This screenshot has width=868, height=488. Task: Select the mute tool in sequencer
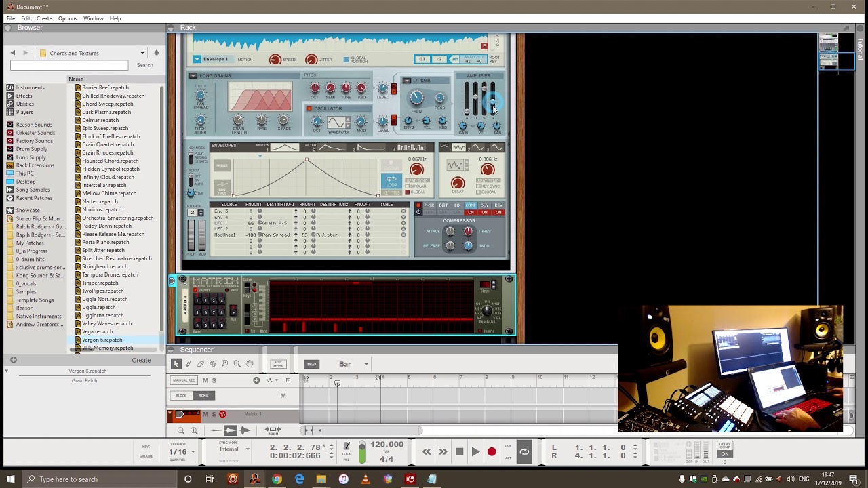click(225, 364)
